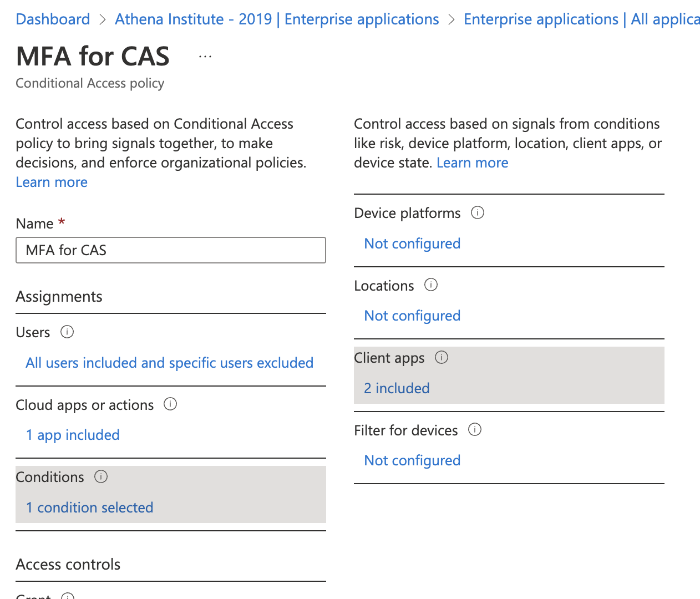Image resolution: width=700 pixels, height=599 pixels.
Task: Select the 1 condition selected link
Action: click(x=89, y=507)
